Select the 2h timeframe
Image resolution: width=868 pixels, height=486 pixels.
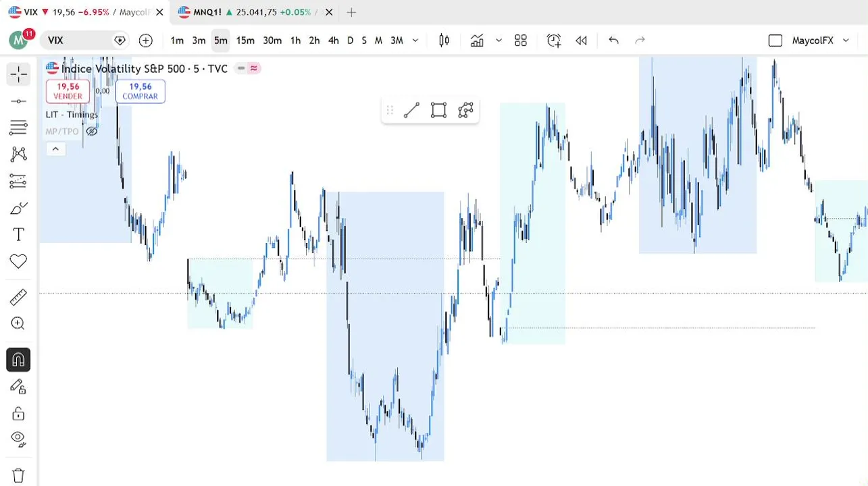click(314, 40)
